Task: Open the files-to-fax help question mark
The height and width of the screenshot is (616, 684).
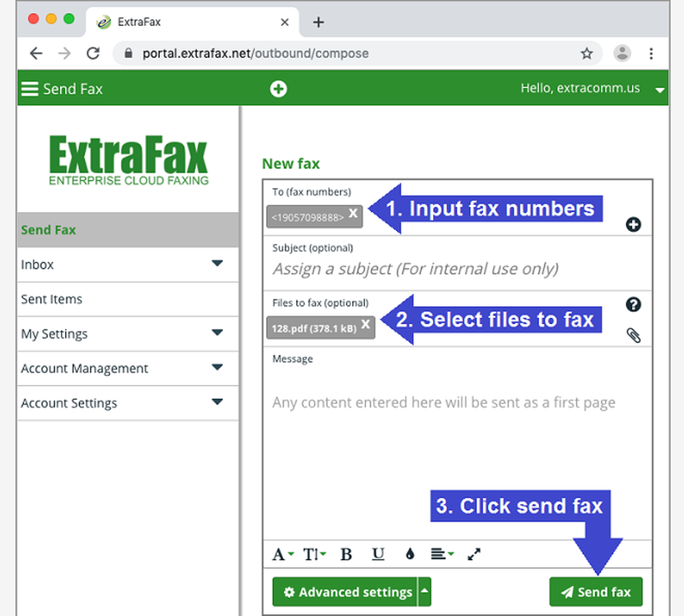Action: pos(633,304)
